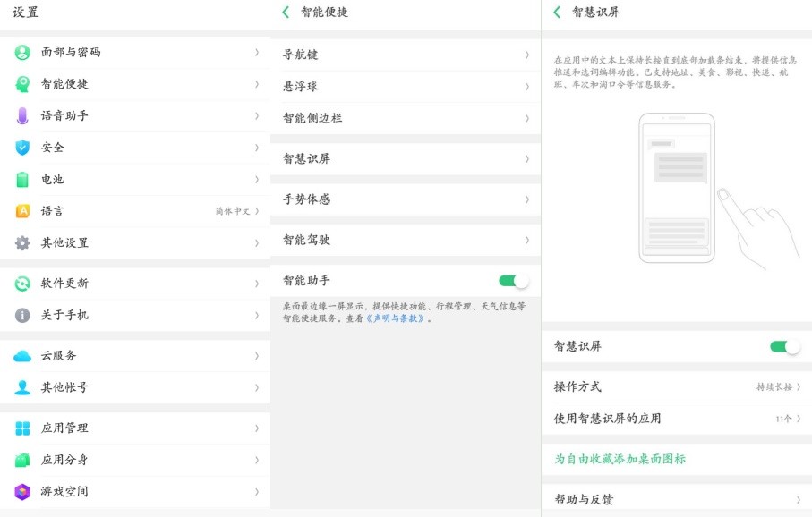The width and height of the screenshot is (812, 517).
Task: Select the 简体中文 language value
Action: [233, 211]
